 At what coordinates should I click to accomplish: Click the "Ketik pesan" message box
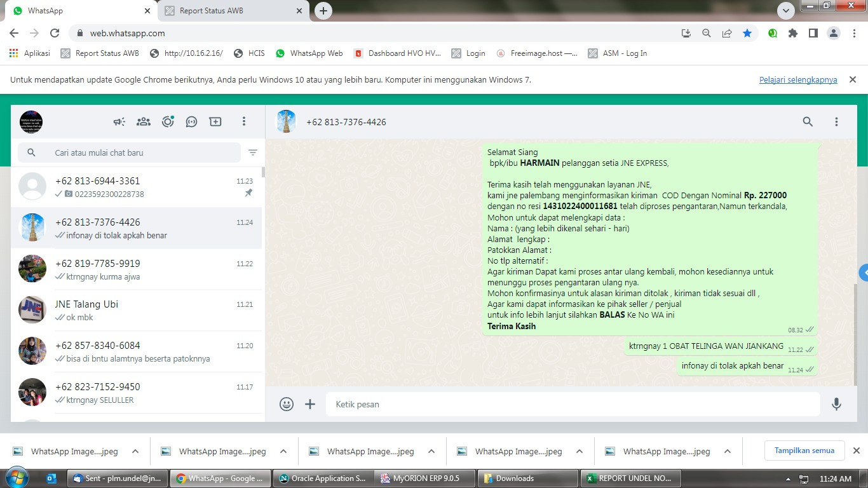573,404
